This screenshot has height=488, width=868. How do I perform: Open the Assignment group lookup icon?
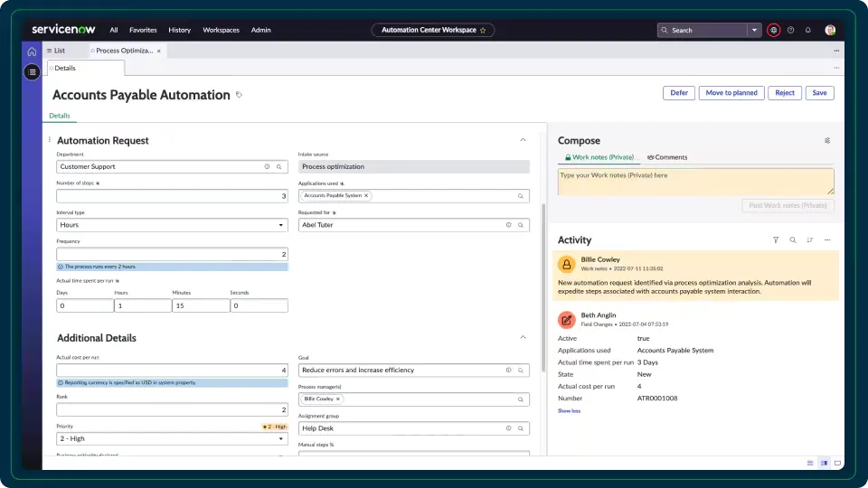coord(521,428)
